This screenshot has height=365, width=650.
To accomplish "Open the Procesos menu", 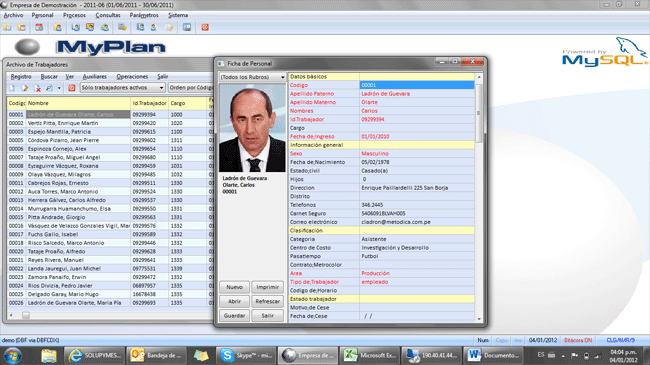I will [x=74, y=15].
